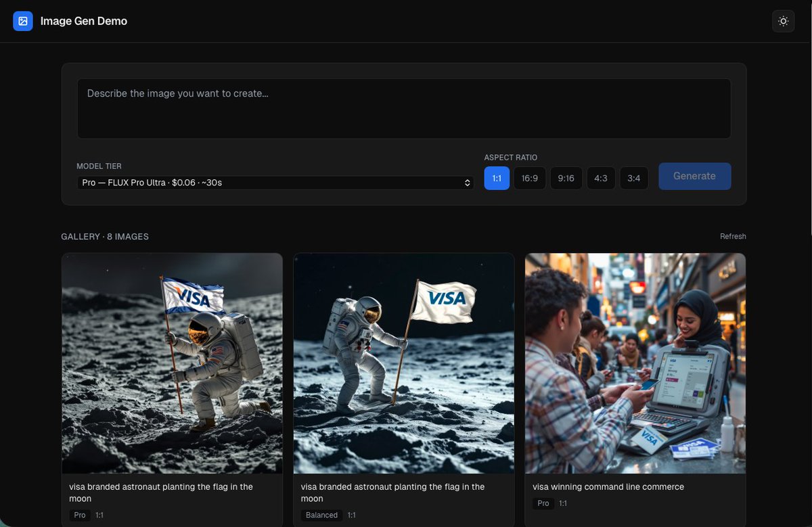Expand the FLUX Pro Ultra model selector

(275, 182)
